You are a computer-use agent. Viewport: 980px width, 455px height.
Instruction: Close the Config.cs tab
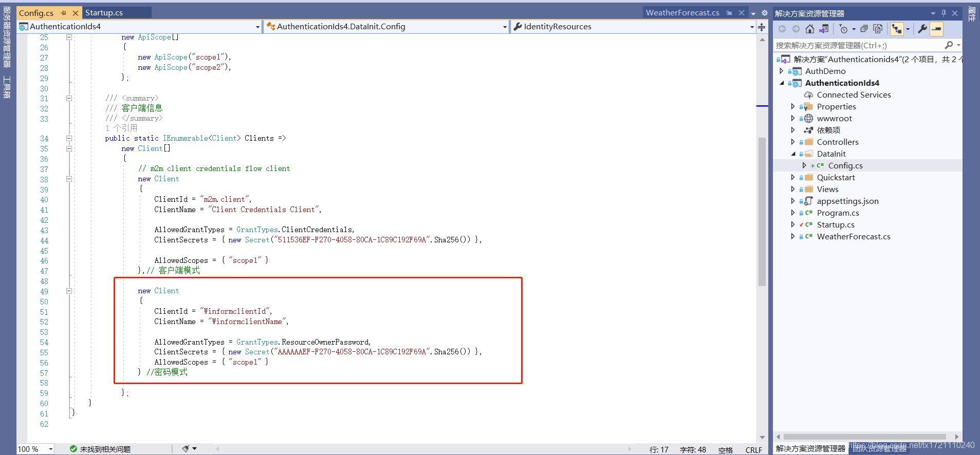[75, 13]
